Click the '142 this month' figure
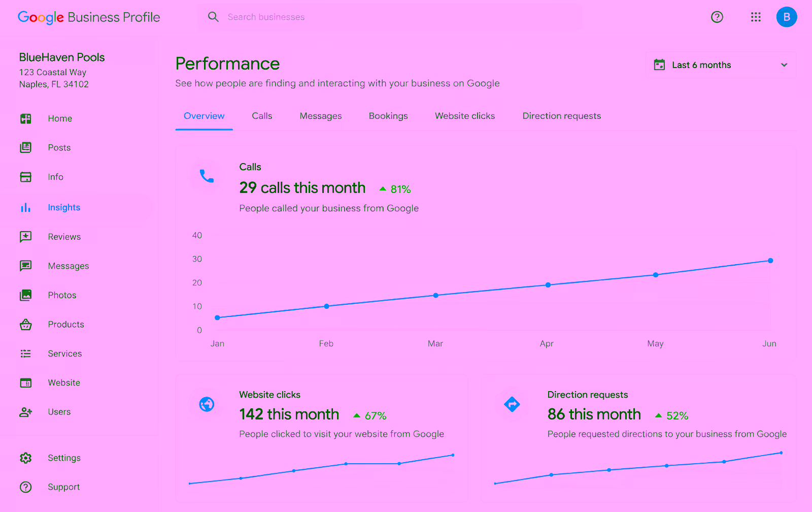The height and width of the screenshot is (512, 812). coord(289,414)
